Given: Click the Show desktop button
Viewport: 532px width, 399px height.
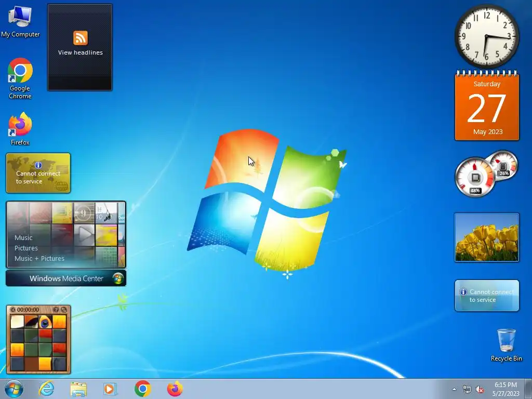Looking at the screenshot, I should [528, 389].
